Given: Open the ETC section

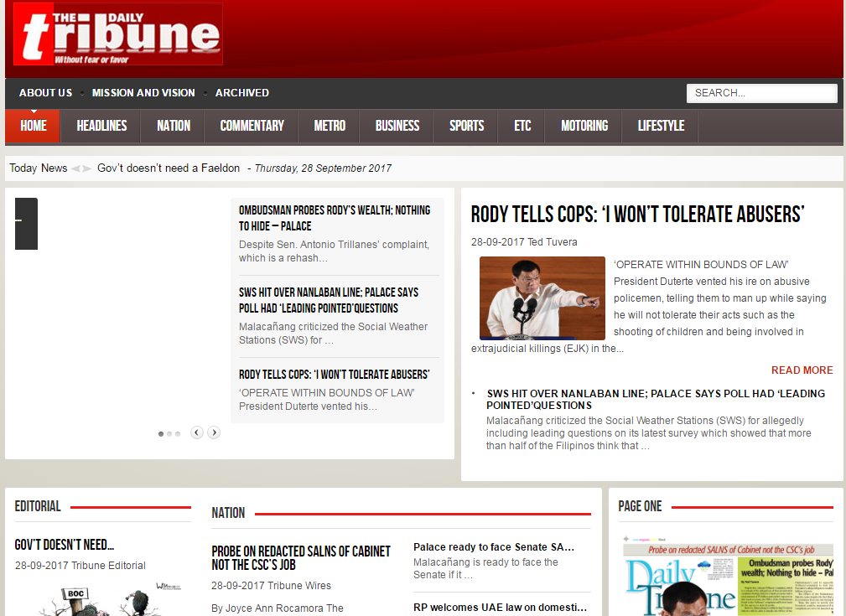Looking at the screenshot, I should pos(522,127).
